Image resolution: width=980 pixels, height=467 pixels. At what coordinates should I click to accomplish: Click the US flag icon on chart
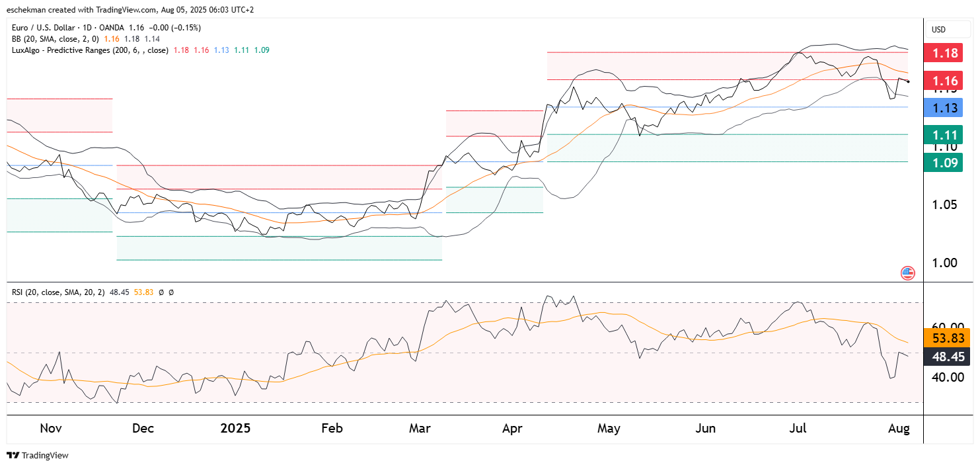point(907,273)
